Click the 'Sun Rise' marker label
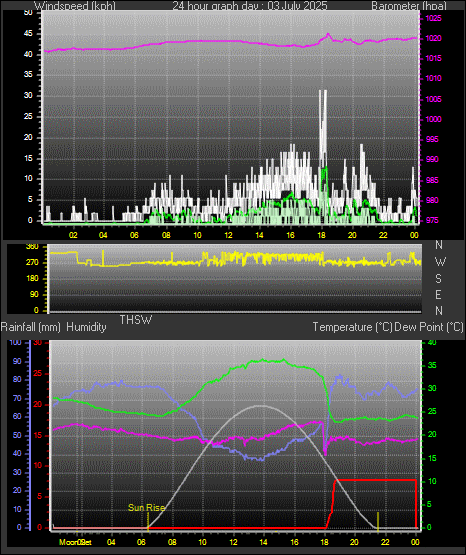This screenshot has width=466, height=555. [x=146, y=508]
